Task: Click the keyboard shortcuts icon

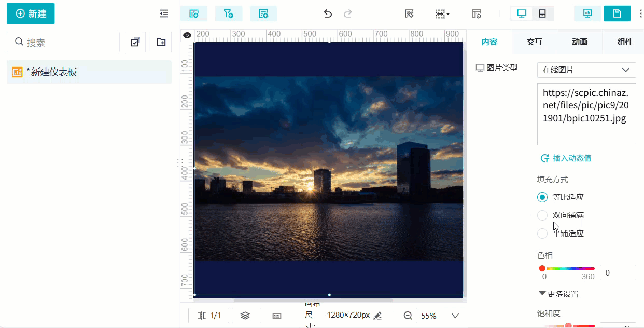Action: (x=276, y=315)
